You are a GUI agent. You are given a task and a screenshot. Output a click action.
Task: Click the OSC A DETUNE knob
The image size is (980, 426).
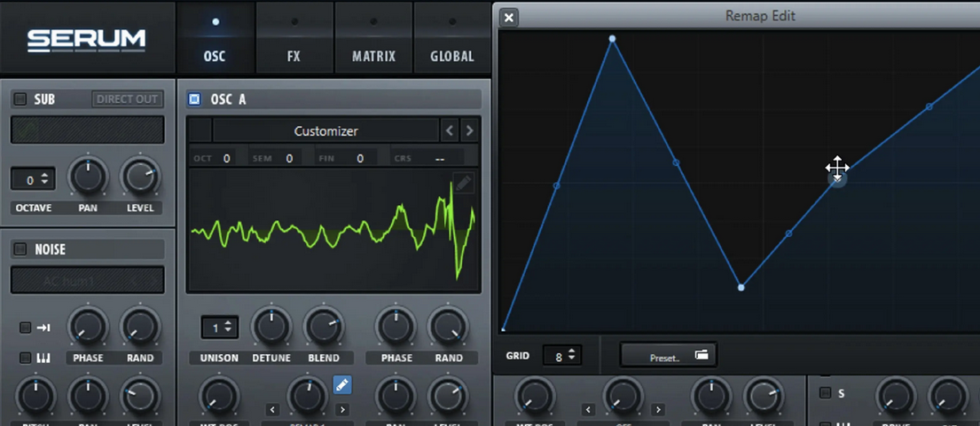[271, 327]
